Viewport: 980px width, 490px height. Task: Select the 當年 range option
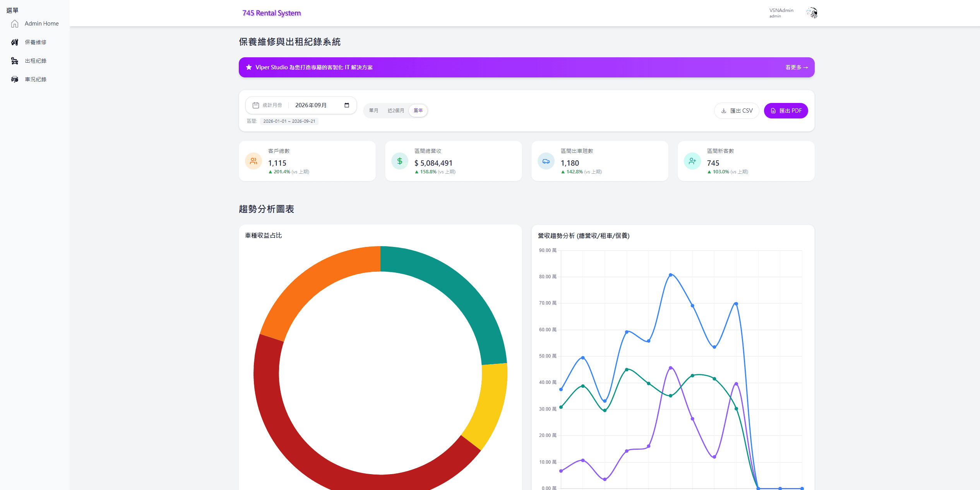click(418, 111)
